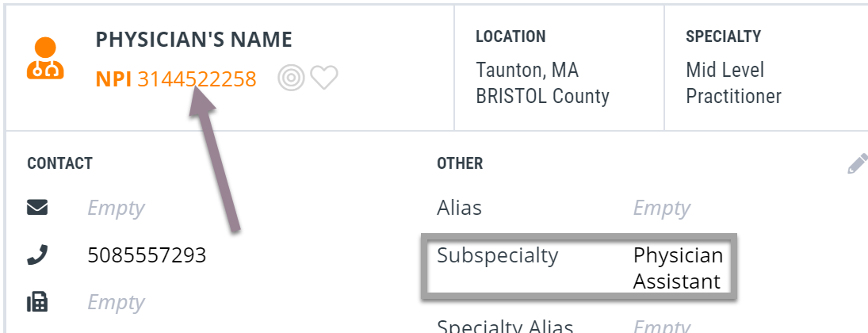This screenshot has width=868, height=333.
Task: Select the empty fax field value
Action: [116, 303]
